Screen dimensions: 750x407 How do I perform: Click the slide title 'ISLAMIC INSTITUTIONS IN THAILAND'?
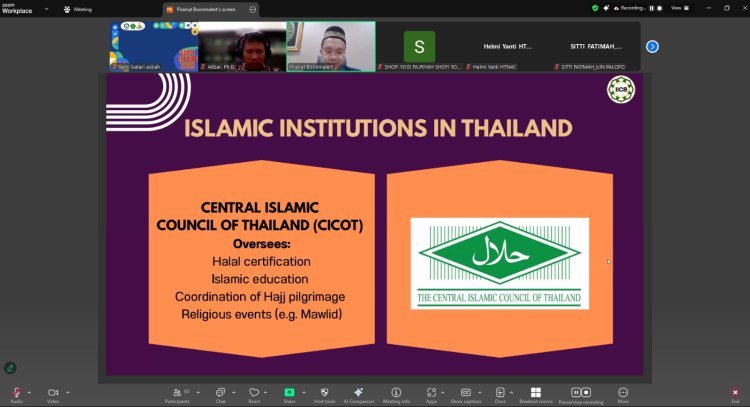coord(378,128)
